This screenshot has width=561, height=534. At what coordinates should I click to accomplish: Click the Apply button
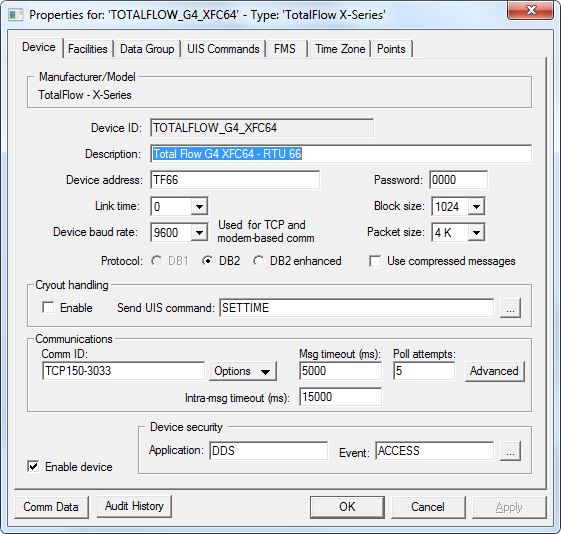click(x=509, y=507)
